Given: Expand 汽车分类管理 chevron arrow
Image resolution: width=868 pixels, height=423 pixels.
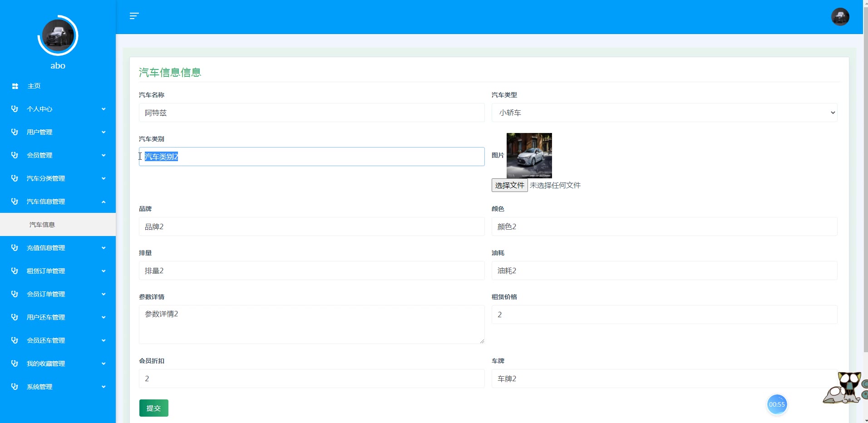Looking at the screenshot, I should click(x=104, y=178).
